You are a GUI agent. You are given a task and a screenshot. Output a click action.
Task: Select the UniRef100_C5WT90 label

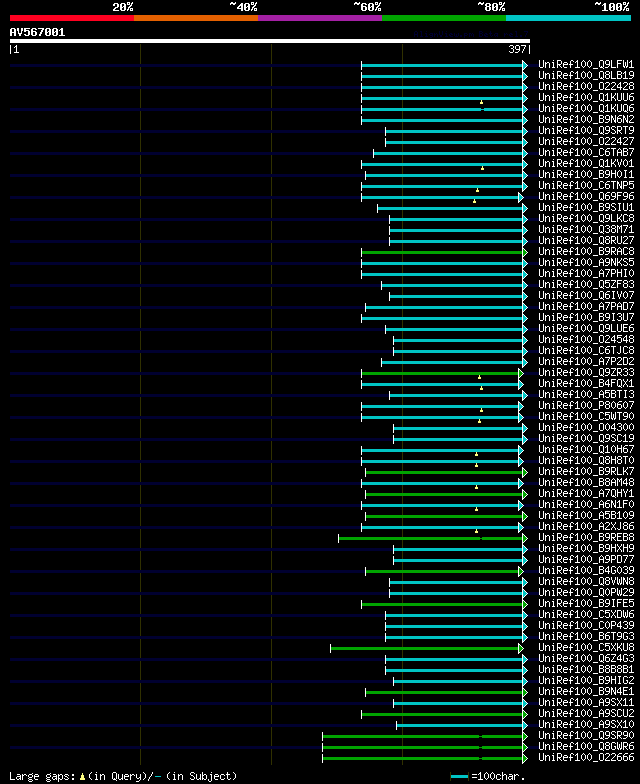[x=586, y=416]
